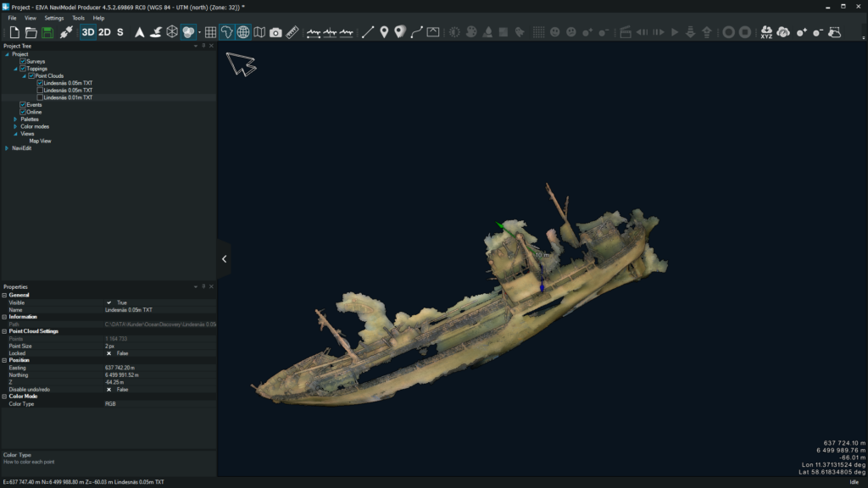Click the play button in playback controls
This screenshot has width=868, height=488.
pyautogui.click(x=674, y=34)
